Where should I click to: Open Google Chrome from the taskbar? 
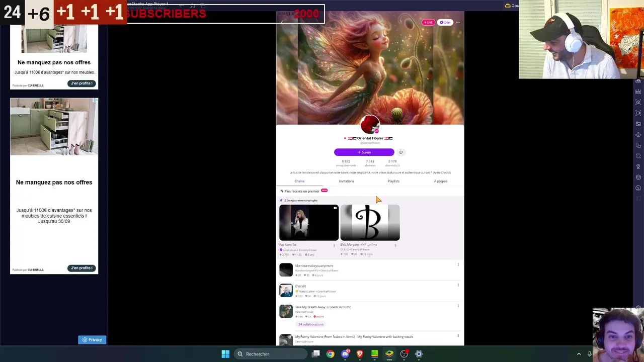[330, 354]
